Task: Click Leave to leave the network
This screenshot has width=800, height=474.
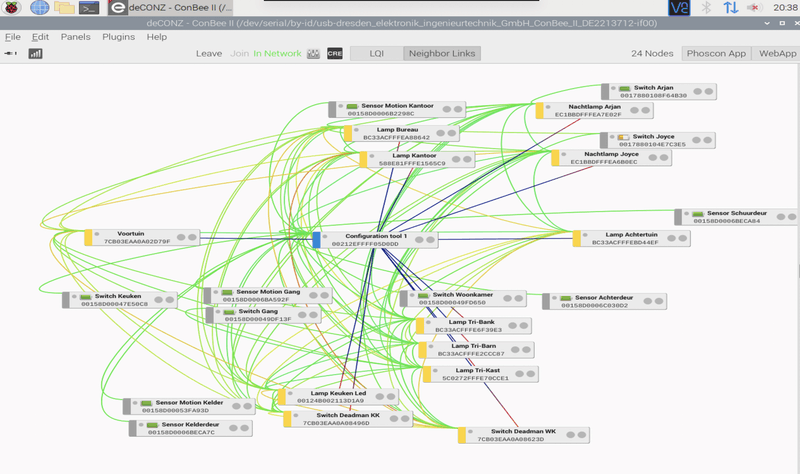Action: coord(209,54)
